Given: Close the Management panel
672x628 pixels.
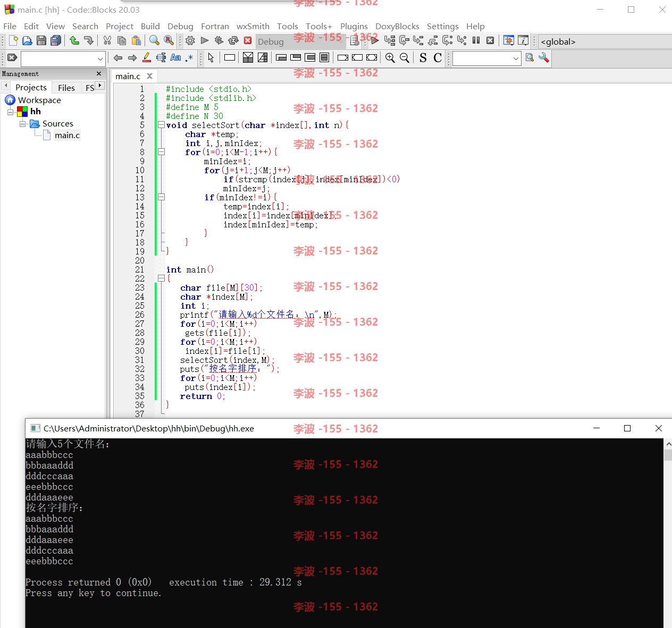Looking at the screenshot, I should click(99, 74).
